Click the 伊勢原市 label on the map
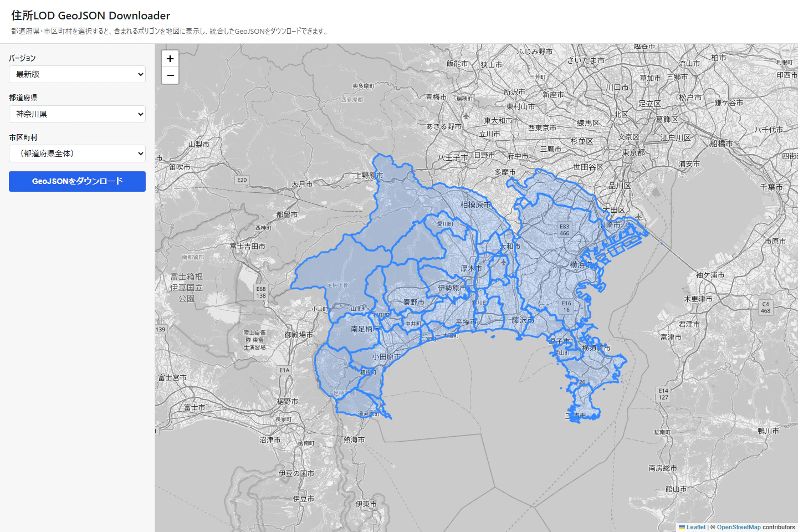 452,288
